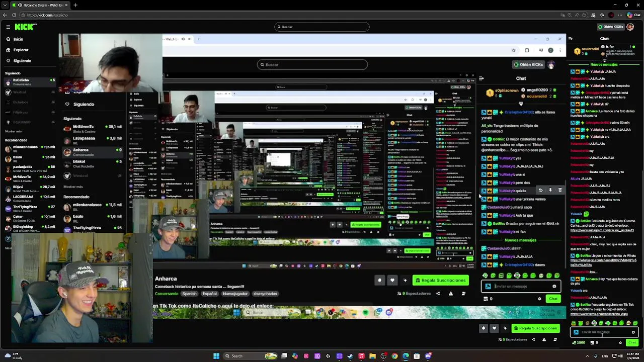
Task: Click the Kick Buscar search field at top
Action: tap(322, 27)
